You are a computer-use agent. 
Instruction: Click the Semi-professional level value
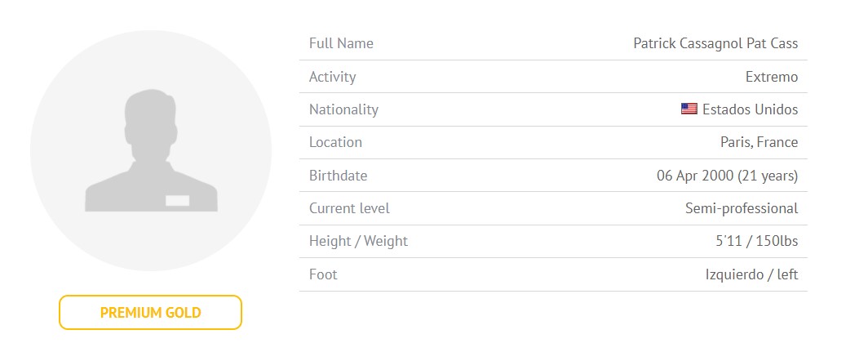point(742,208)
